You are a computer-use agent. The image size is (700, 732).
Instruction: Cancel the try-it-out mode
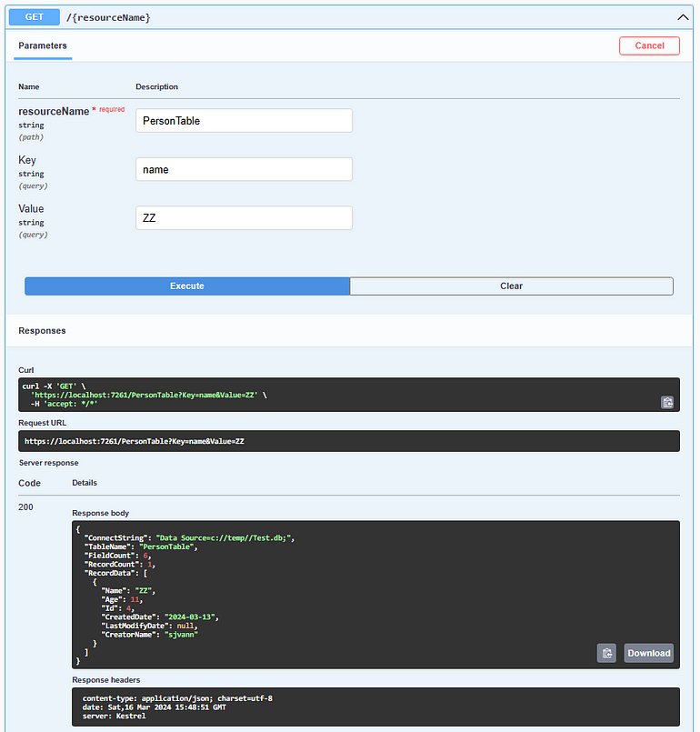click(x=649, y=45)
